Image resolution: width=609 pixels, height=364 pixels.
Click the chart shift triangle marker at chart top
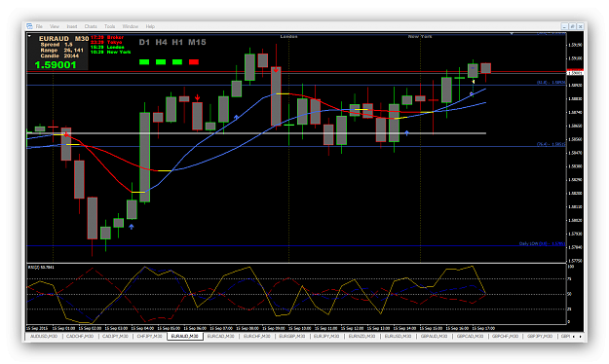click(512, 34)
